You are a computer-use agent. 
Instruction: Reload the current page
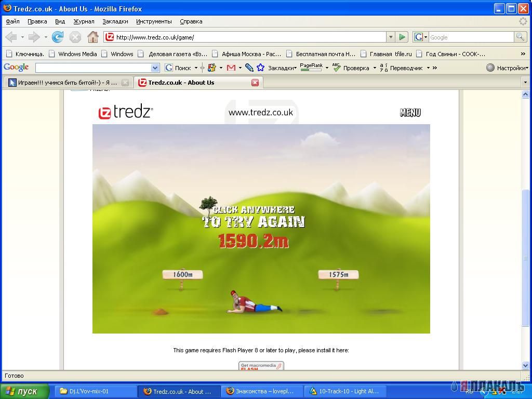coord(58,37)
